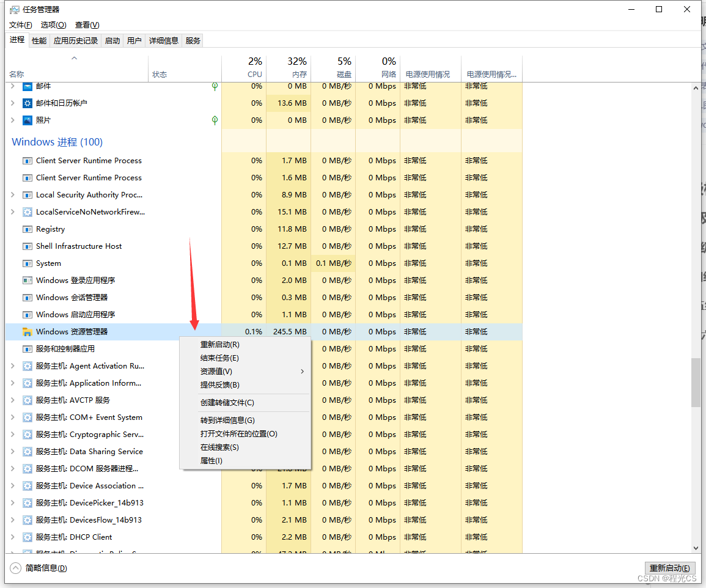This screenshot has height=588, width=706.
Task: Expand the 邮件和日历帐户 row
Action: click(13, 103)
